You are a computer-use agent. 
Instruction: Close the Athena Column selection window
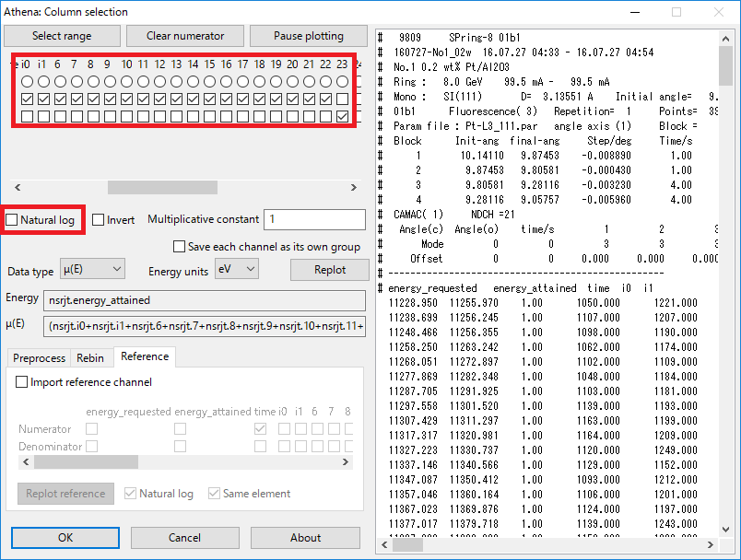pos(719,12)
